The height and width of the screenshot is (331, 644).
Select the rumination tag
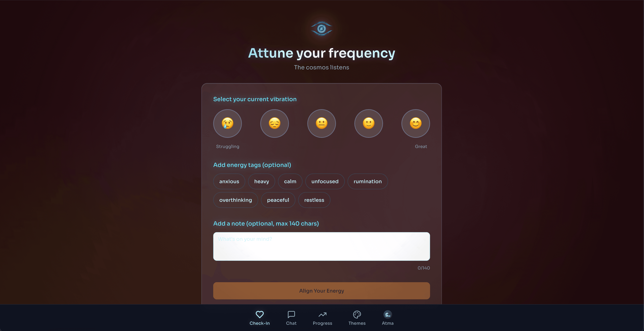click(367, 181)
